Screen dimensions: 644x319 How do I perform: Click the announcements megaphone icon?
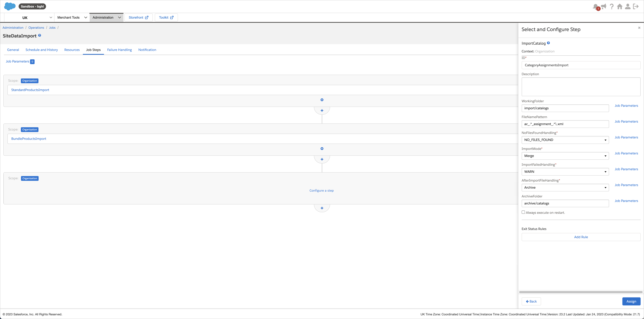[604, 7]
